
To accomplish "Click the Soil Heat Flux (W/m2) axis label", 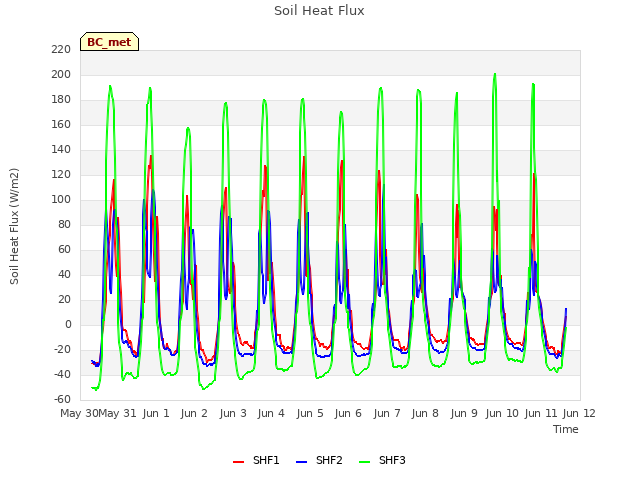I will [14, 226].
